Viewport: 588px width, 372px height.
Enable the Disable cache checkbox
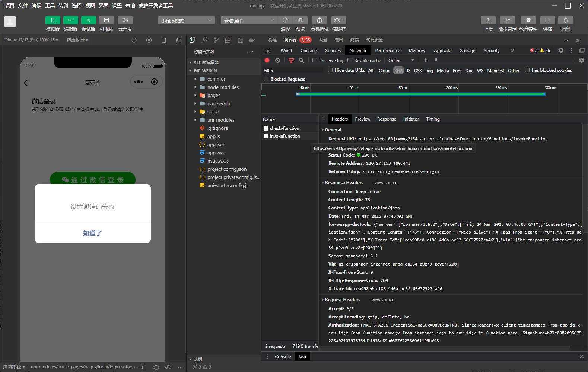click(350, 60)
